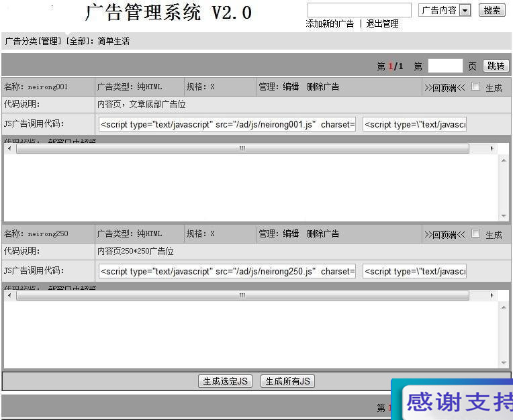Image resolution: width=513 pixels, height=420 pixels.
Task: Click the 搜索 search button
Action: 492,10
